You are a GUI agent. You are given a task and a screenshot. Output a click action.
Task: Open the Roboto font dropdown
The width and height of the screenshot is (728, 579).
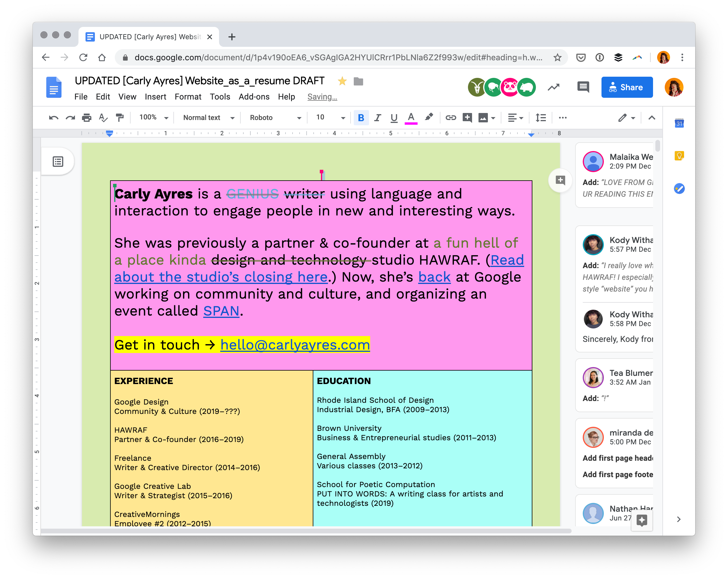coord(275,118)
